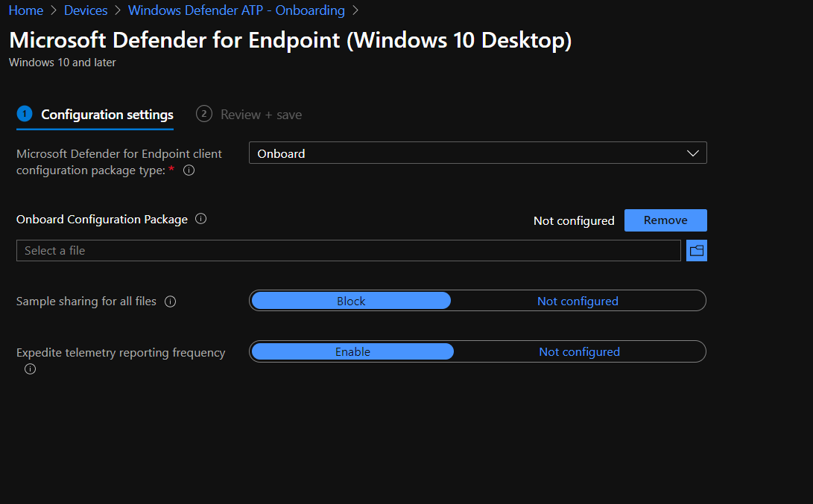Switch to the Review + save tab
Viewport: 813px width, 504px height.
261,114
